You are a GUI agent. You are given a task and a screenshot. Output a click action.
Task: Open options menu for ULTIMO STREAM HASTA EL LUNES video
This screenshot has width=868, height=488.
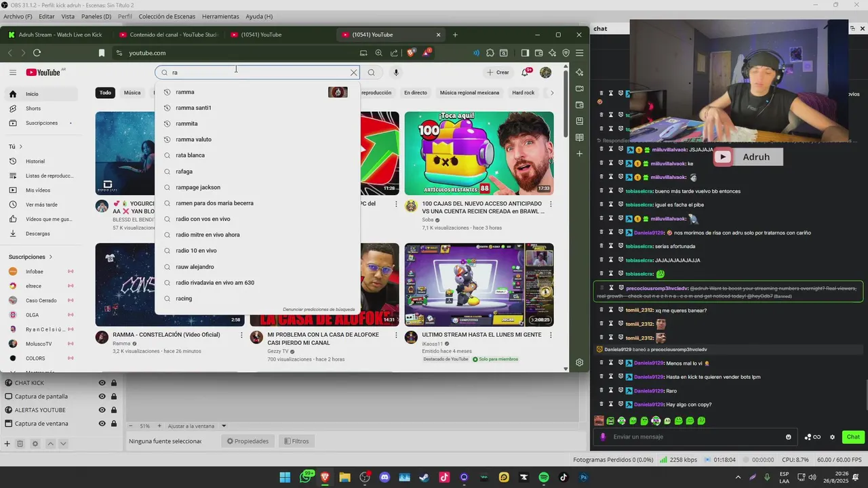pos(551,335)
